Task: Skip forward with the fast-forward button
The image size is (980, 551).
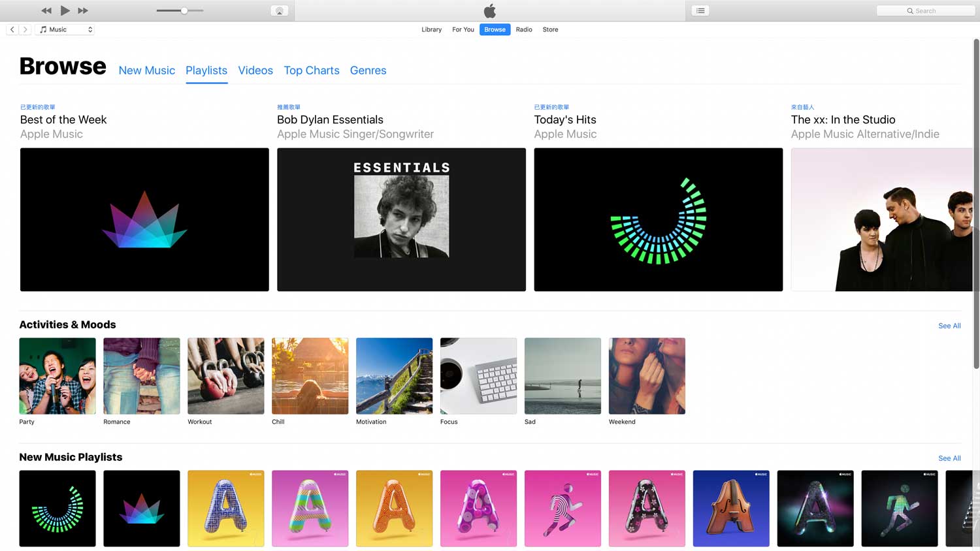Action: coord(83,10)
